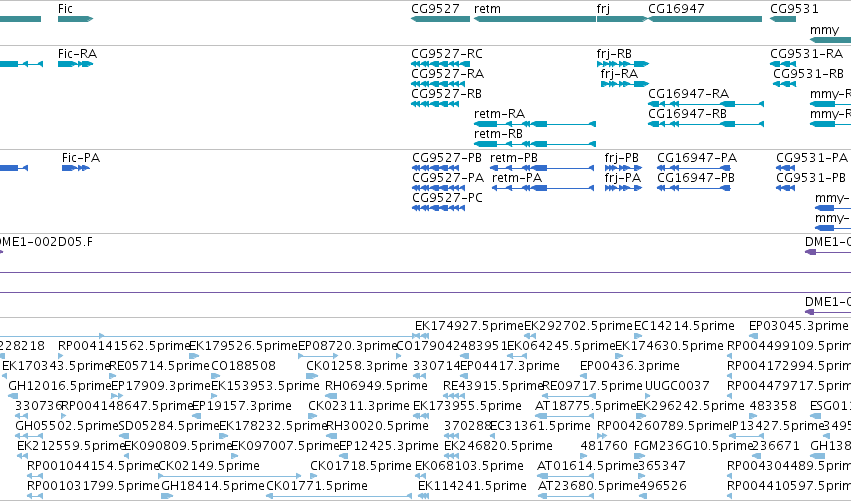Select the EK246820.5prime EST label

click(498, 446)
